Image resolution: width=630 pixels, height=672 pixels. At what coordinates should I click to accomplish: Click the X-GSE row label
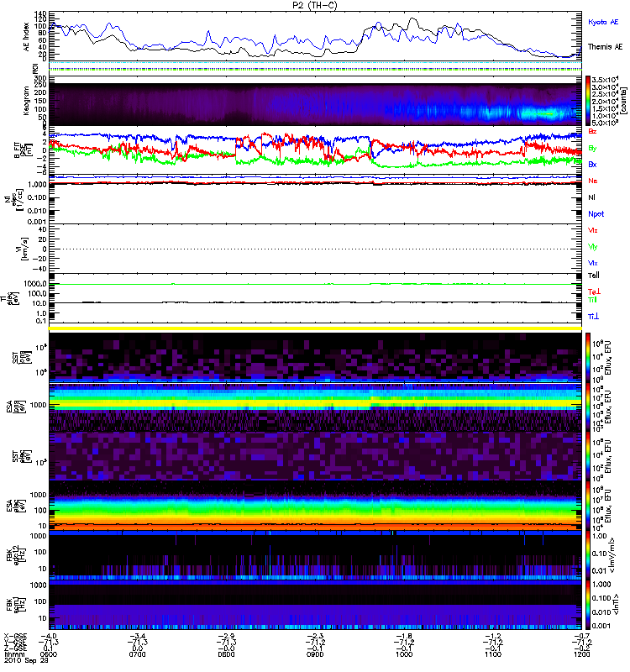pos(15,636)
